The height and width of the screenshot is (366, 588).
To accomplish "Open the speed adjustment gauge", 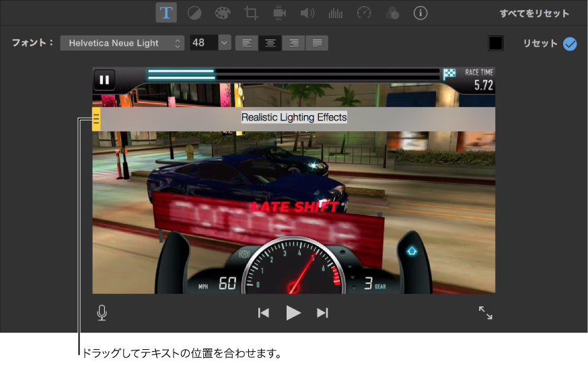I will point(364,13).
